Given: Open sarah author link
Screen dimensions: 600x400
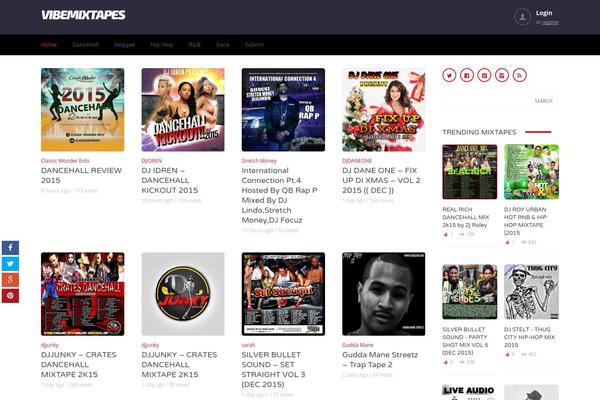Looking at the screenshot, I should [x=248, y=345].
